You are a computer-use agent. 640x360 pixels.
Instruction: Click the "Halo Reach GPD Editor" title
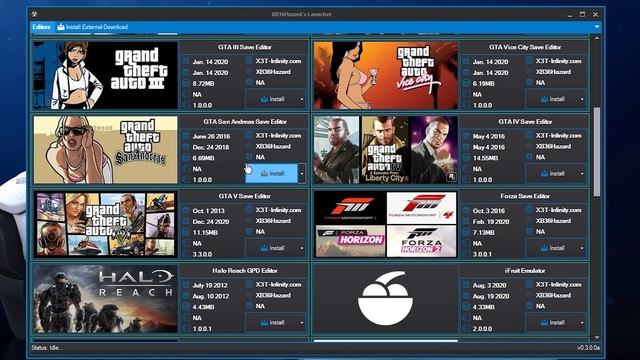tap(244, 271)
